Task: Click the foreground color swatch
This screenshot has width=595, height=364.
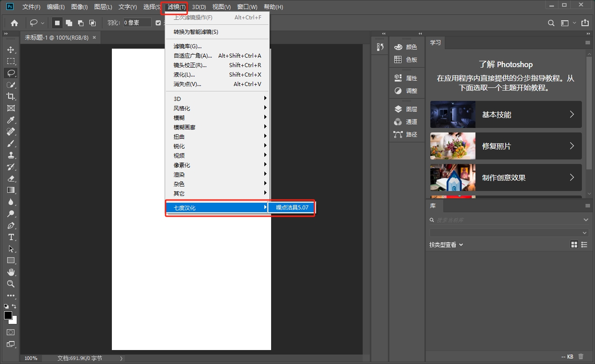Action: pos(8,315)
